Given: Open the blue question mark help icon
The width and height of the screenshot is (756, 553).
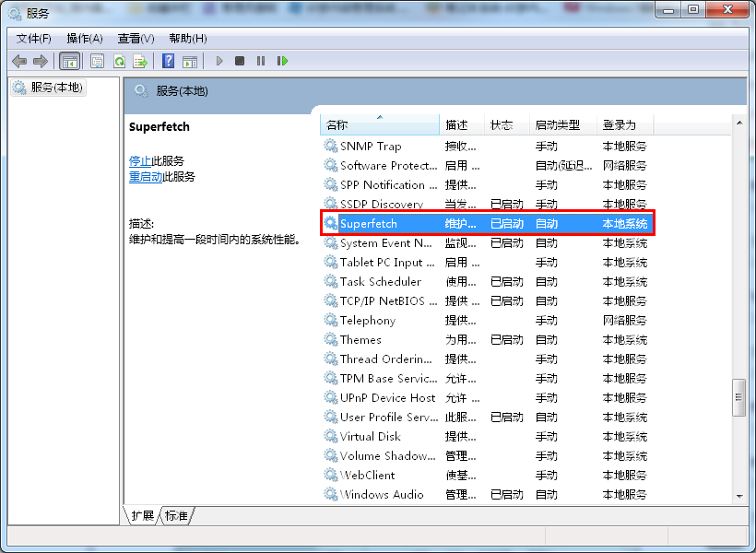Looking at the screenshot, I should (x=169, y=61).
